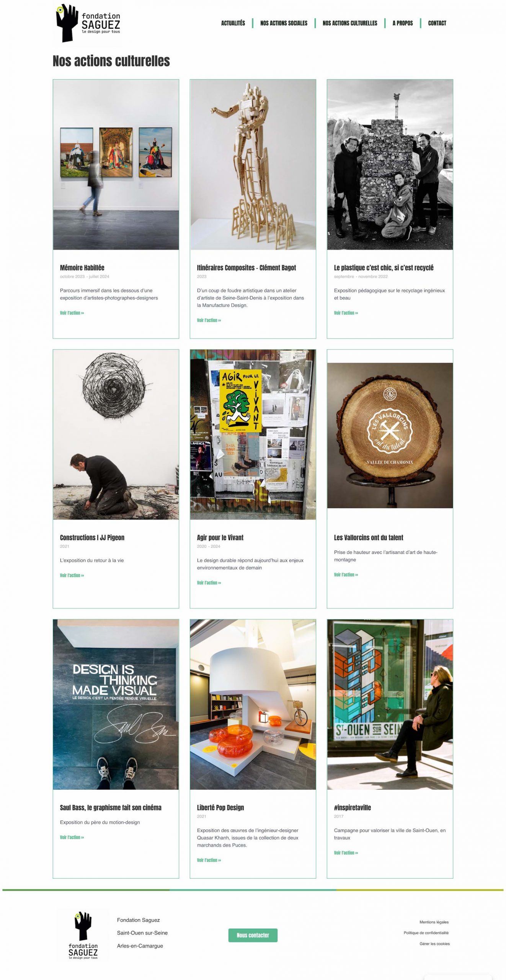Click Gérer les cookies in footer
This screenshot has height=980, width=506.
(434, 944)
